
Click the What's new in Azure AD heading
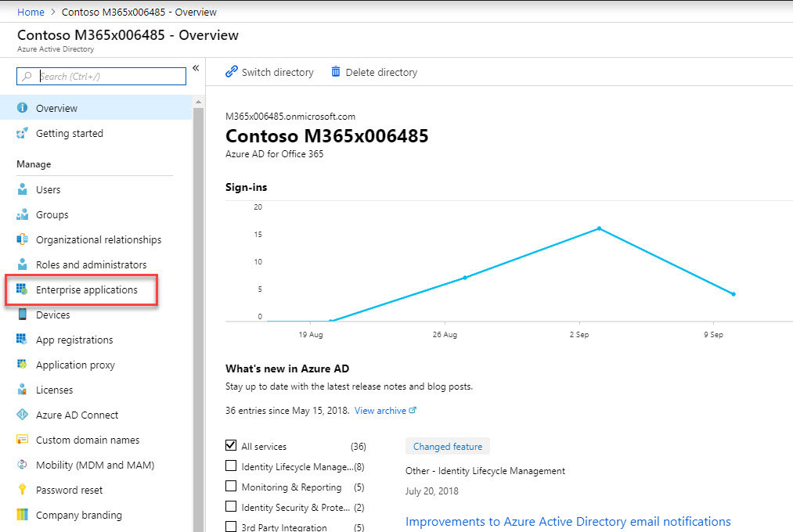pyautogui.click(x=287, y=368)
